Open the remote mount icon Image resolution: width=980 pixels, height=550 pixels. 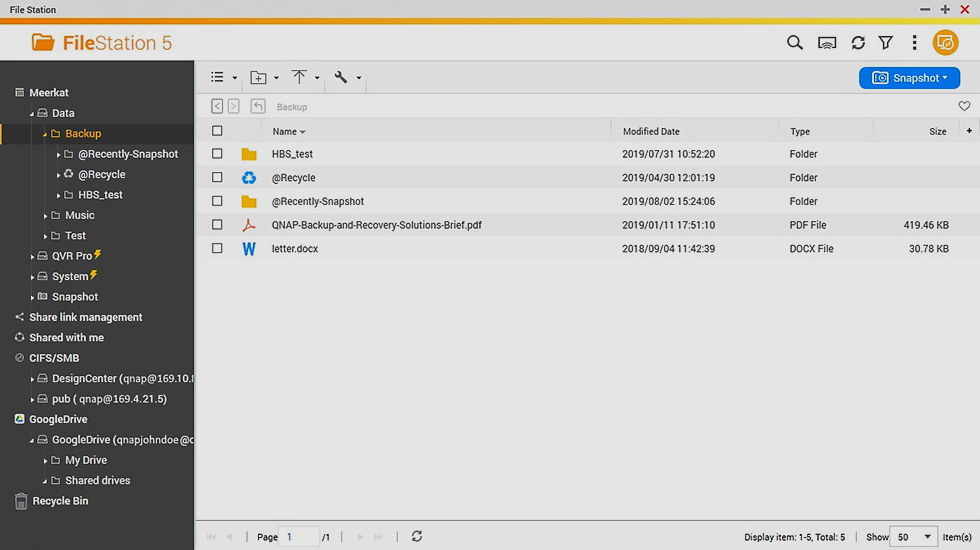[x=827, y=43]
